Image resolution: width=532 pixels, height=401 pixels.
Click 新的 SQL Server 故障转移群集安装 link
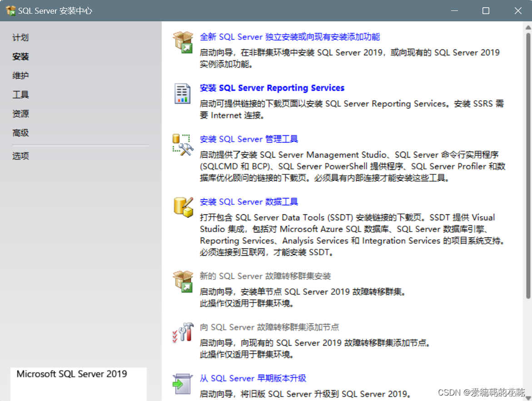pyautogui.click(x=265, y=276)
